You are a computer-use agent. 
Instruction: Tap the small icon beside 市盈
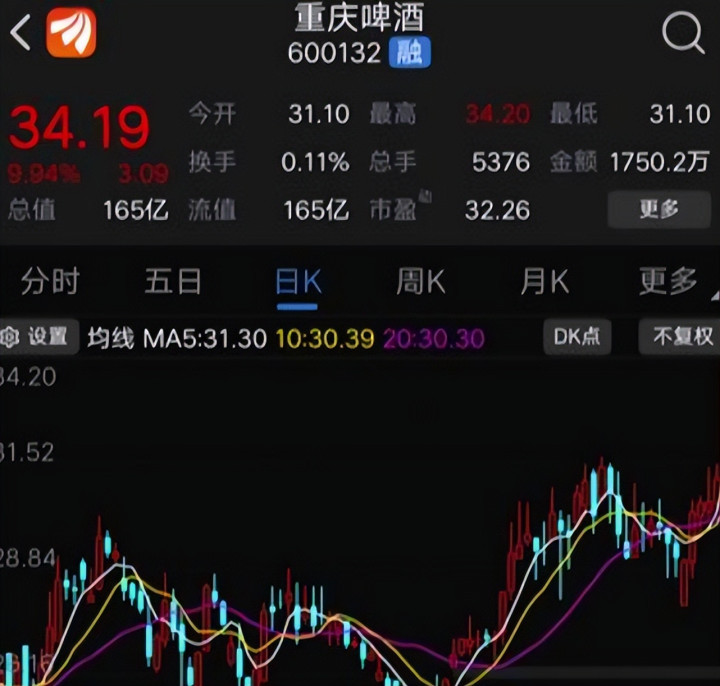(x=426, y=197)
